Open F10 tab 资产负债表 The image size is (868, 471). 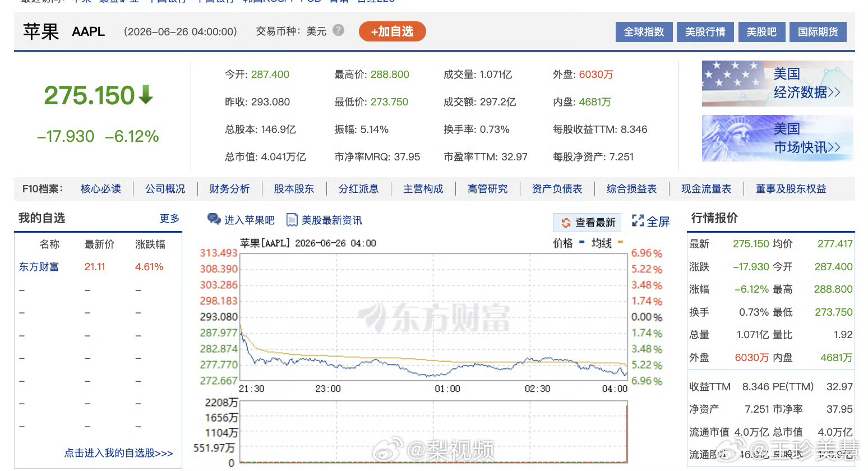tap(557, 189)
